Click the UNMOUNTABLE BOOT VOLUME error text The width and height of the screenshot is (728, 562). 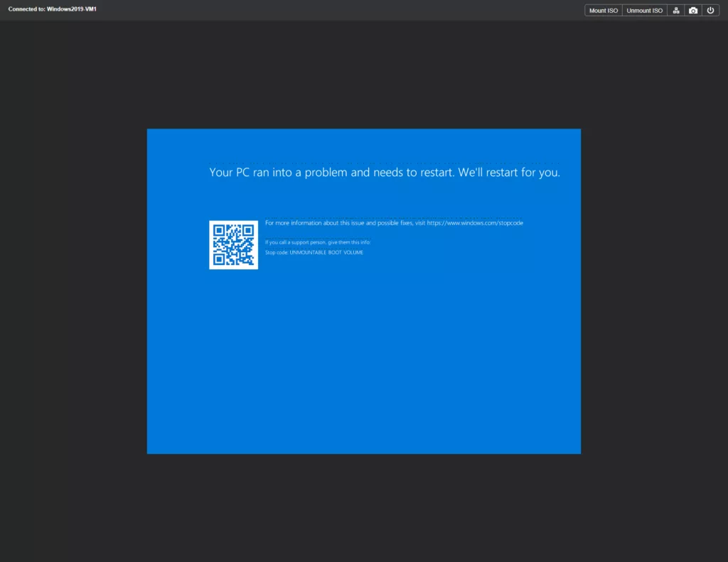(x=326, y=252)
